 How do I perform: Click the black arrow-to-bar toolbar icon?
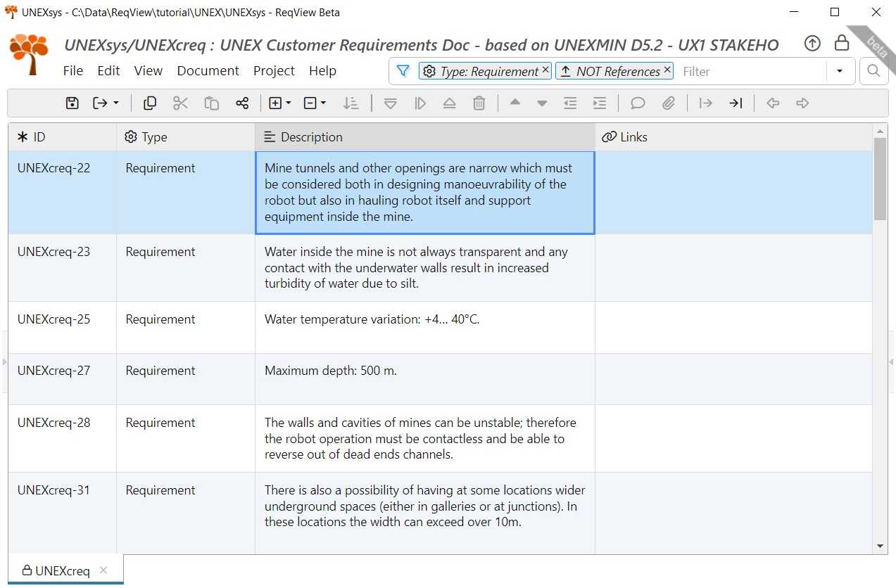(x=736, y=103)
